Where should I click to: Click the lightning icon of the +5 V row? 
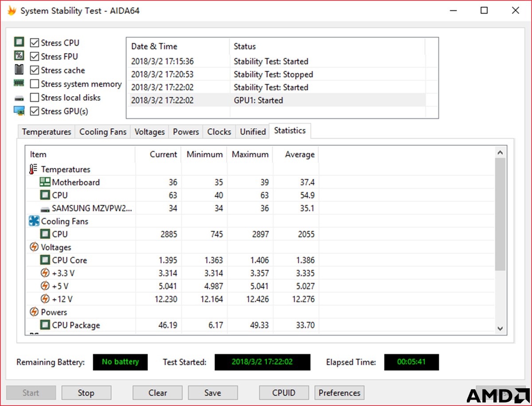[45, 286]
